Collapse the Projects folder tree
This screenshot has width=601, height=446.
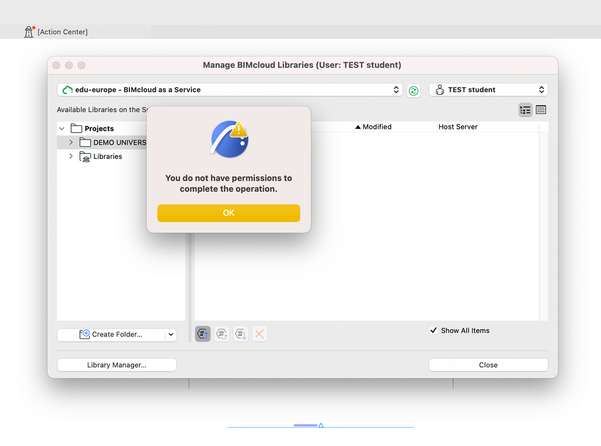click(x=62, y=129)
